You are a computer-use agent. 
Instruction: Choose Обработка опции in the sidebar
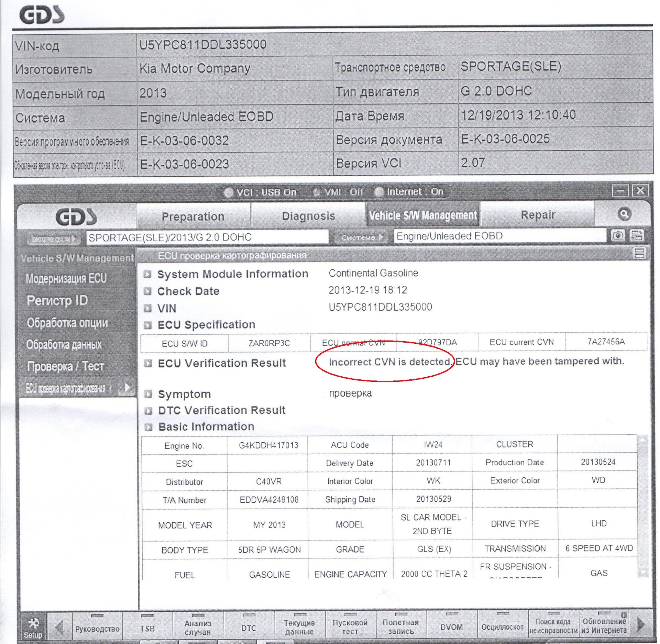coord(67,323)
